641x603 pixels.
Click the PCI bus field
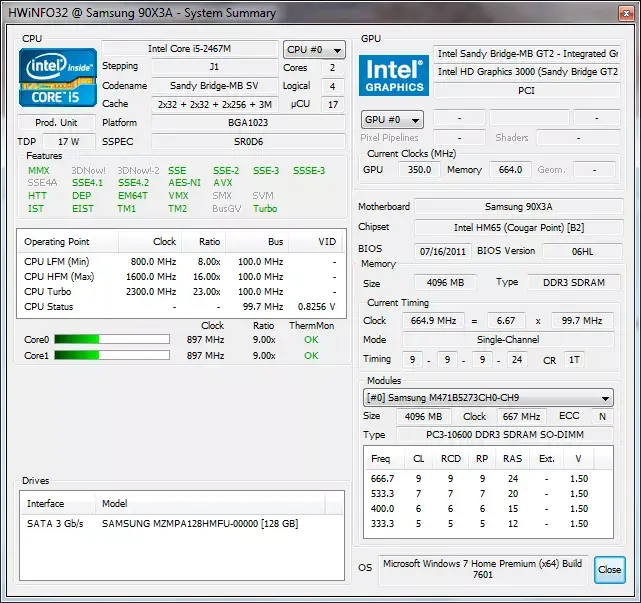(527, 91)
